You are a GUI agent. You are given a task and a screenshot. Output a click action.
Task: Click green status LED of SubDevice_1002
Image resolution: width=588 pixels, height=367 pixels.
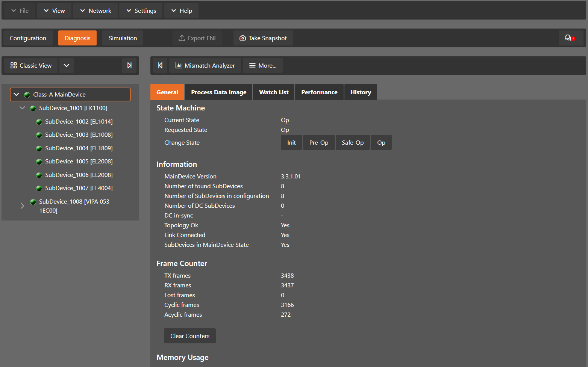point(39,122)
